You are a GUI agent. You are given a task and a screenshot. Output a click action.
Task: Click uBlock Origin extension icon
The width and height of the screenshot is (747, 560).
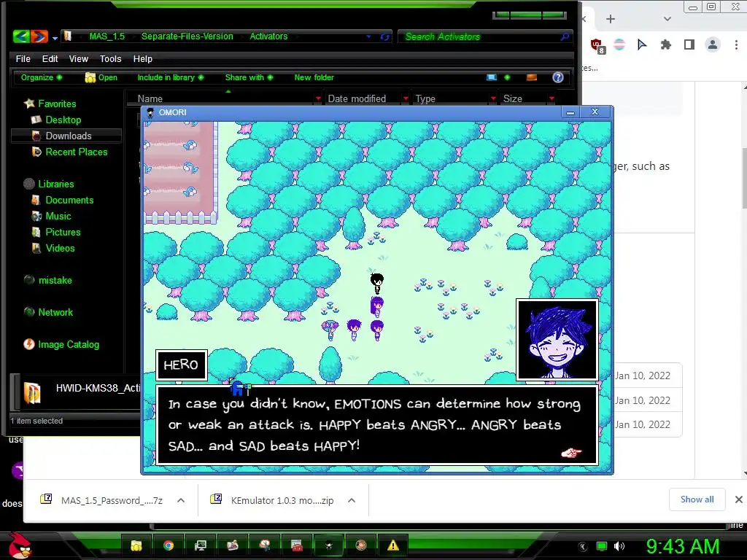point(597,46)
